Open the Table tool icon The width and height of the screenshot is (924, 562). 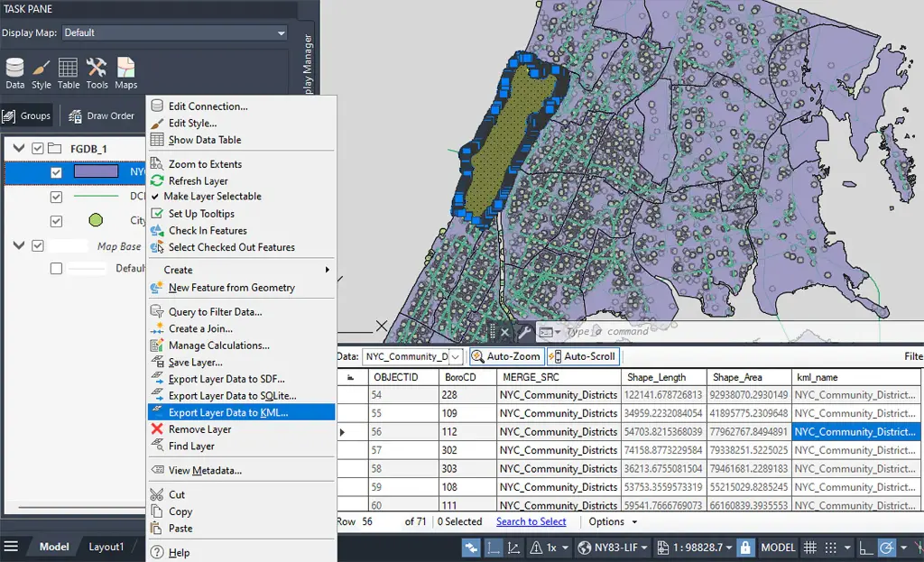[68, 73]
